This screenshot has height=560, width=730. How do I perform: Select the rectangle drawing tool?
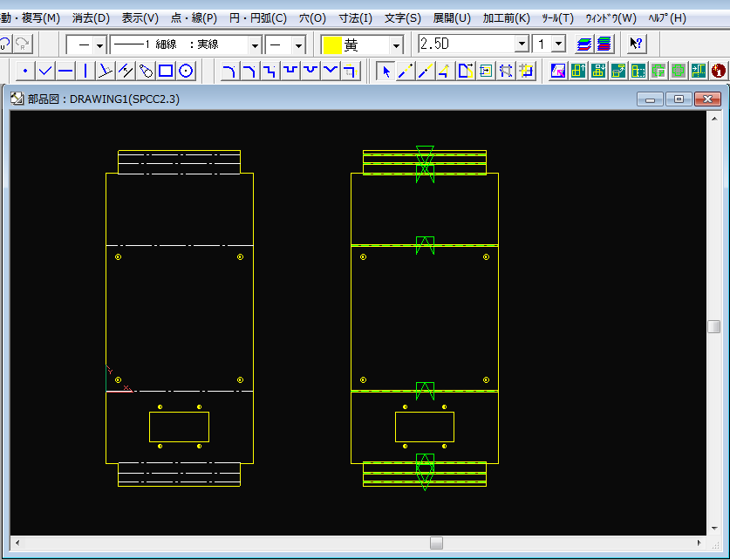[166, 72]
